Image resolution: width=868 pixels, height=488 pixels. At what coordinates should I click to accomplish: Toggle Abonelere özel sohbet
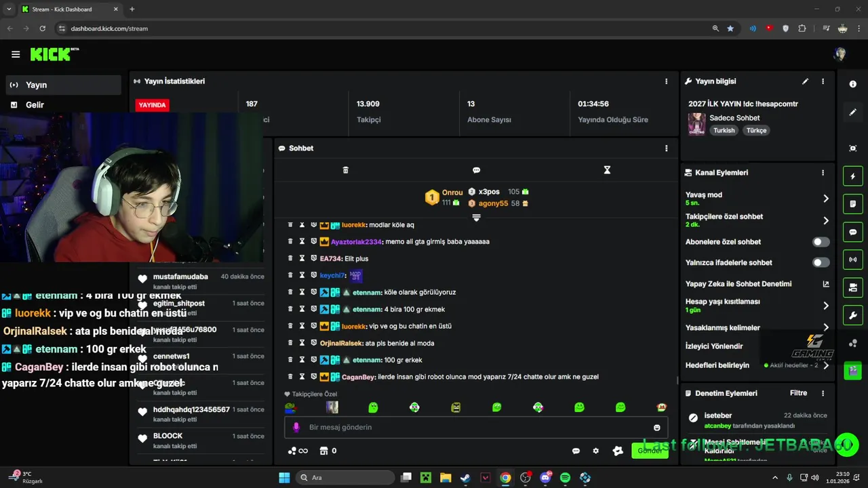point(821,242)
